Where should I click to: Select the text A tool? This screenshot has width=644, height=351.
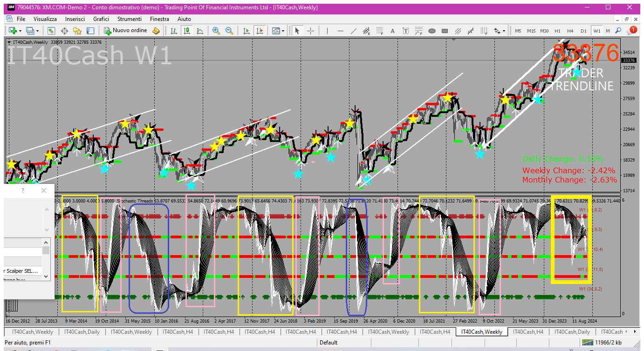tap(393, 31)
